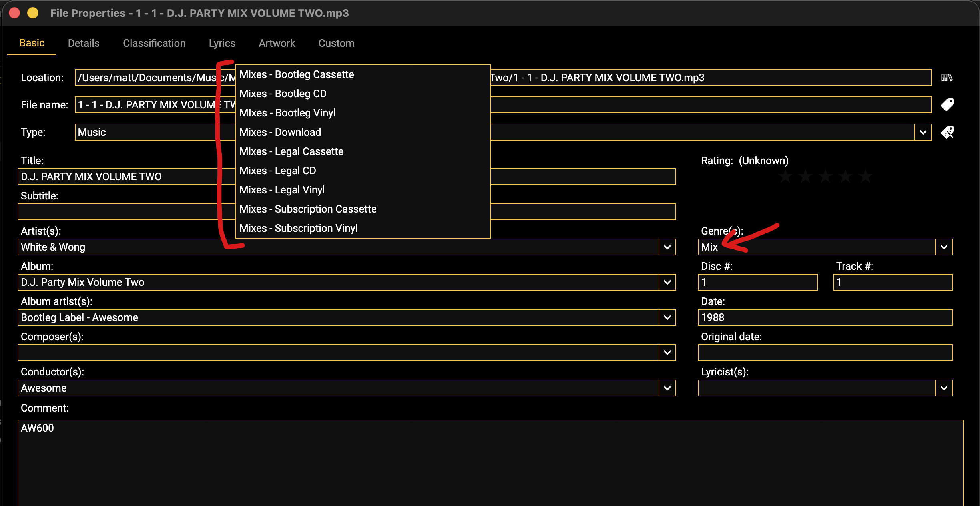Expand the Type dropdown arrow
The image size is (980, 506).
tap(923, 132)
